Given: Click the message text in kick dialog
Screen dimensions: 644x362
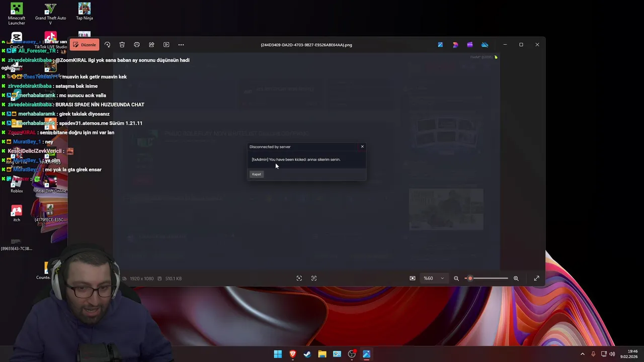Looking at the screenshot, I should coord(296,159).
